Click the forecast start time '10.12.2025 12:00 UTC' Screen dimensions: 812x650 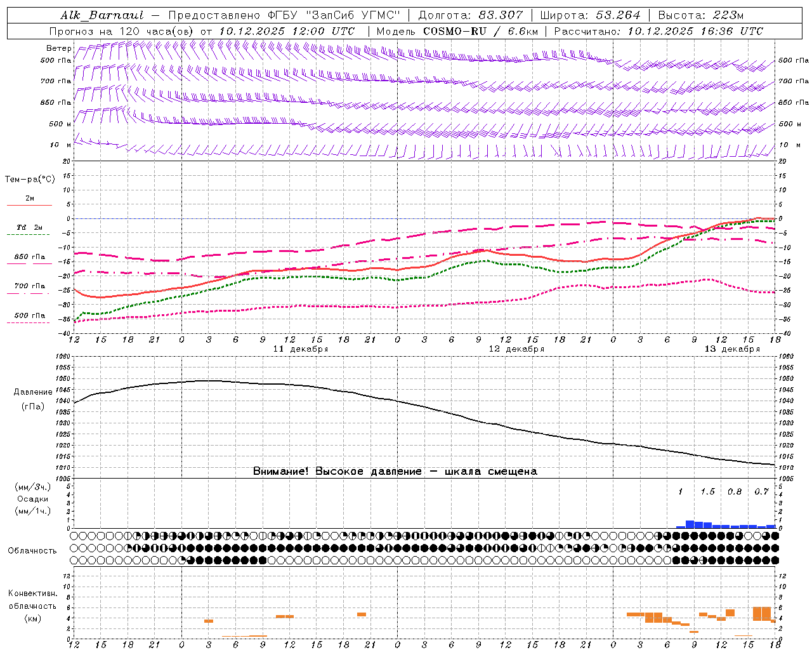(287, 31)
